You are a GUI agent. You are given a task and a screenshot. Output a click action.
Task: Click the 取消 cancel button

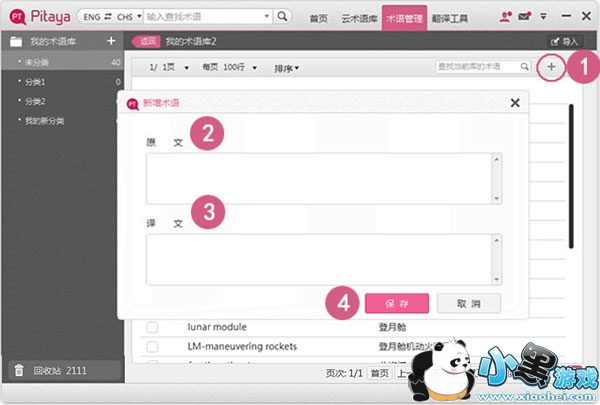pos(469,304)
